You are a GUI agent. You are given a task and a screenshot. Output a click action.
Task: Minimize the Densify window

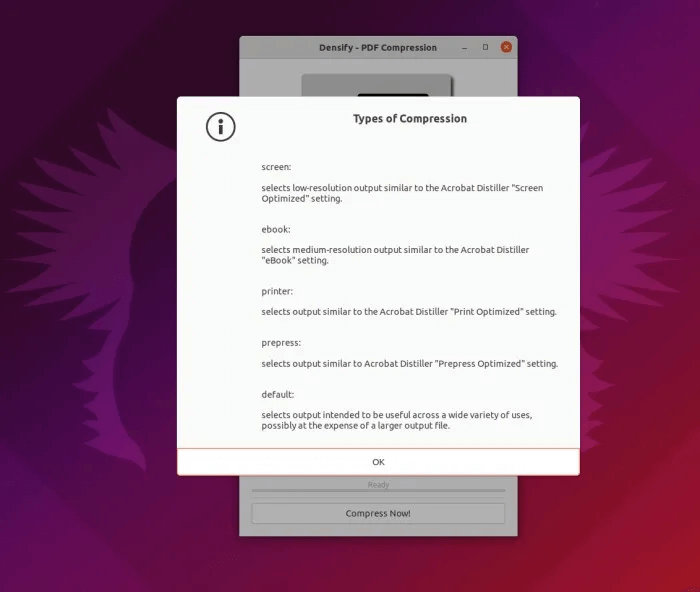coord(464,47)
